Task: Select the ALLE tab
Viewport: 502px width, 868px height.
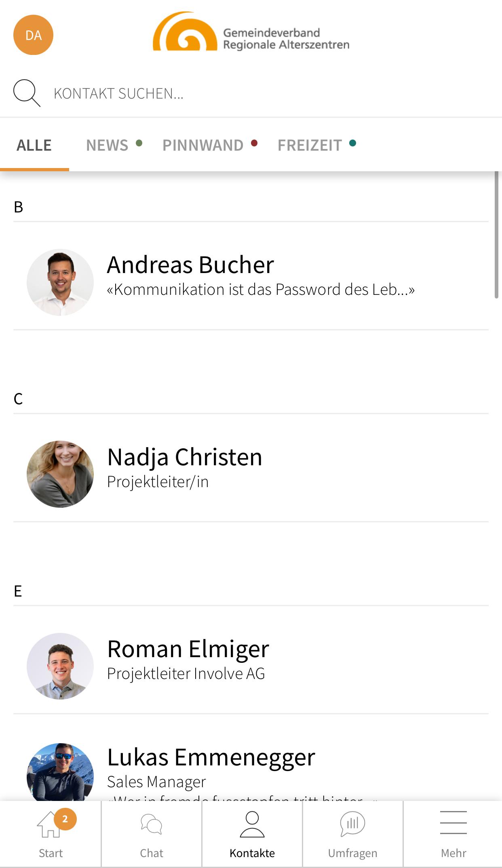Action: (x=34, y=145)
